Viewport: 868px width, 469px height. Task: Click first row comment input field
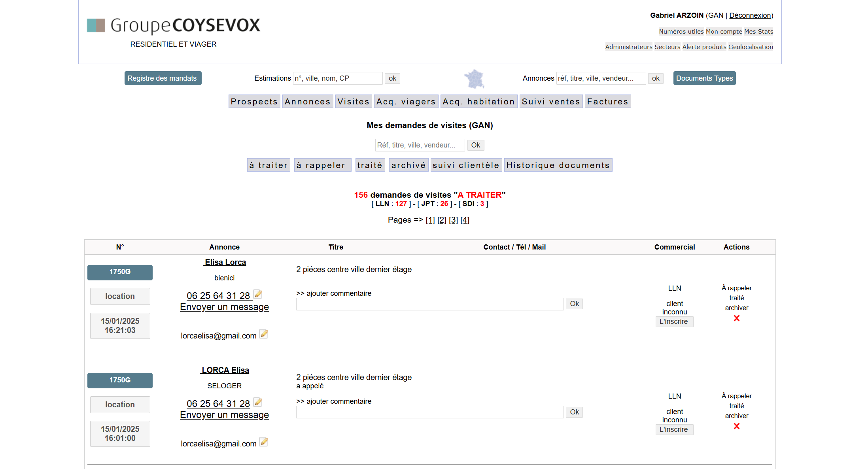(429, 304)
